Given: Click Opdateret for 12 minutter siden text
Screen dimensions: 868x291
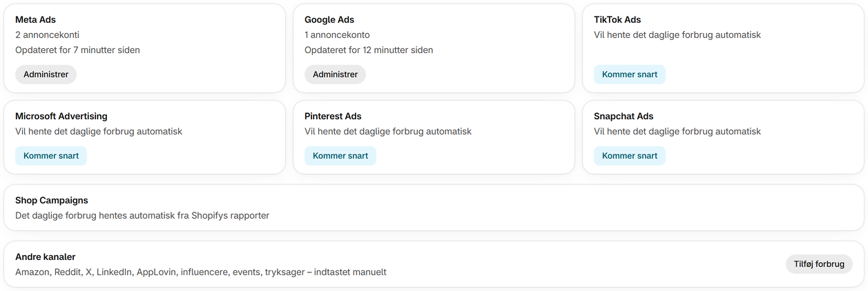Looking at the screenshot, I should (x=369, y=50).
